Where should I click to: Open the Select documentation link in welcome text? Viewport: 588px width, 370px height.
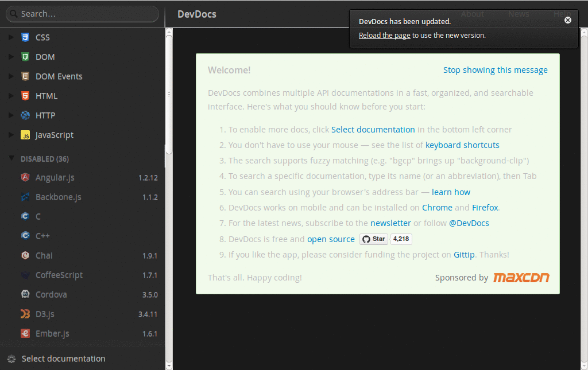tap(373, 130)
